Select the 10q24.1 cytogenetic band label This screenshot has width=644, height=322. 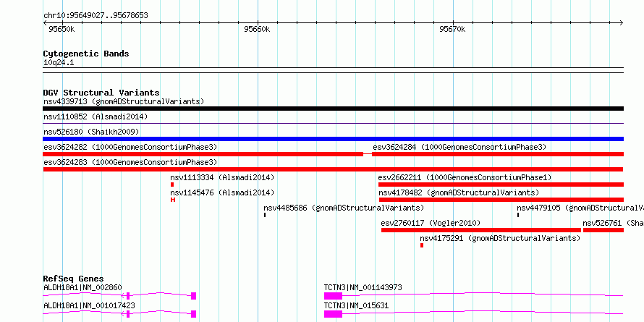(x=59, y=63)
